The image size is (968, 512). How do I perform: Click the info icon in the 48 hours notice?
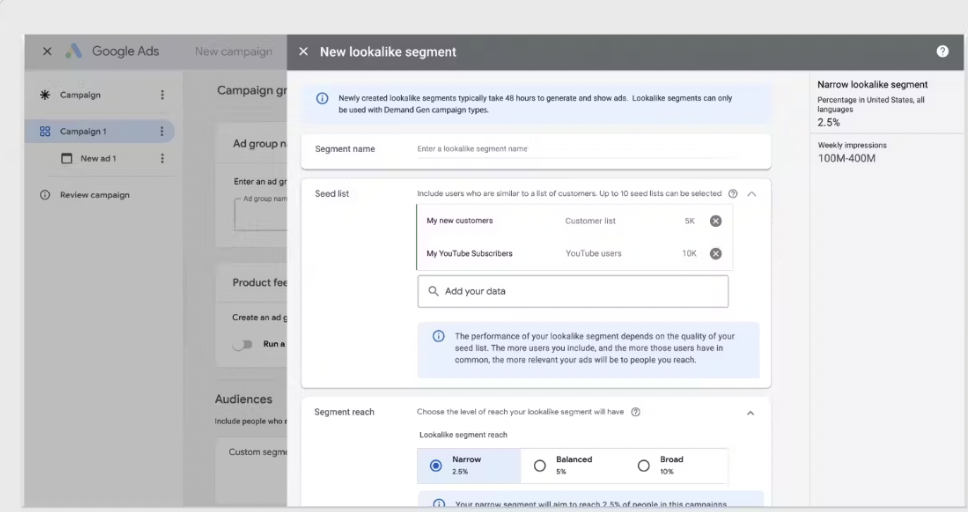click(322, 98)
